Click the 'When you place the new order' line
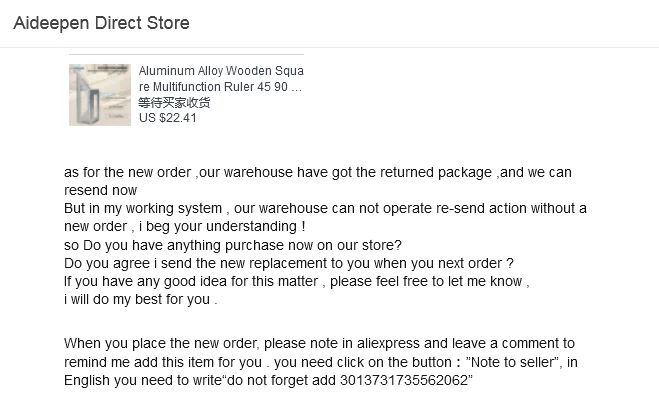The width and height of the screenshot is (659, 412). [x=318, y=344]
